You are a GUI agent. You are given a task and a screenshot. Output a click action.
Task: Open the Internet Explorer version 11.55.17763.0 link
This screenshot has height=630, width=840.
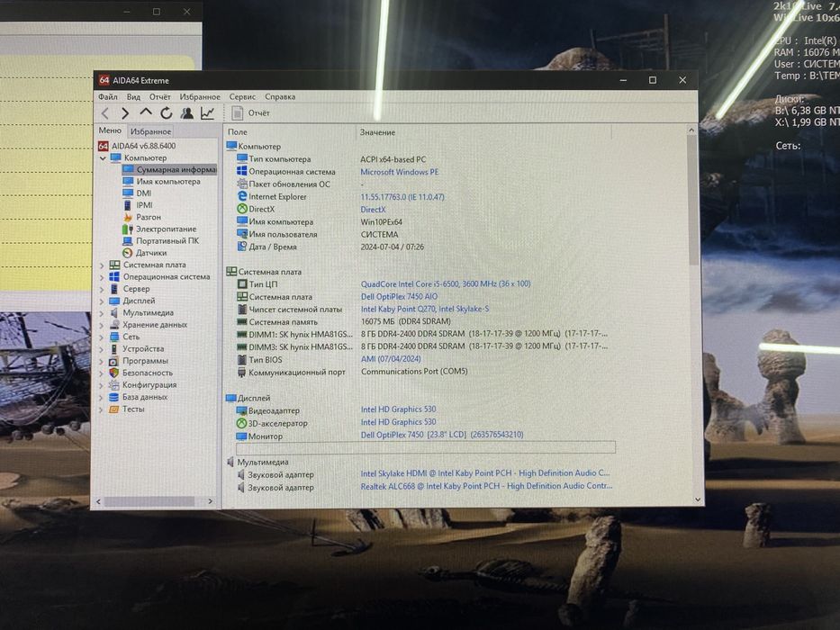pos(402,197)
